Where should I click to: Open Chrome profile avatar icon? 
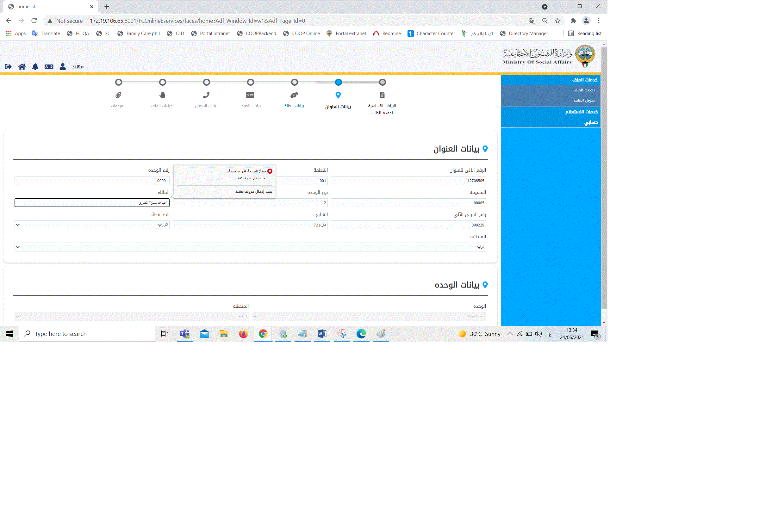tap(586, 21)
